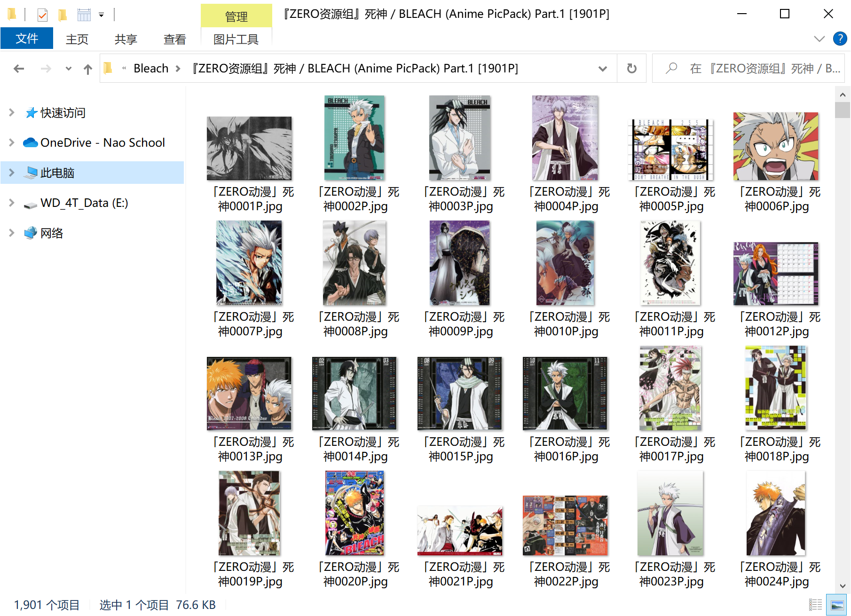Select thumbnail 死神0012P.jpg

point(776,274)
